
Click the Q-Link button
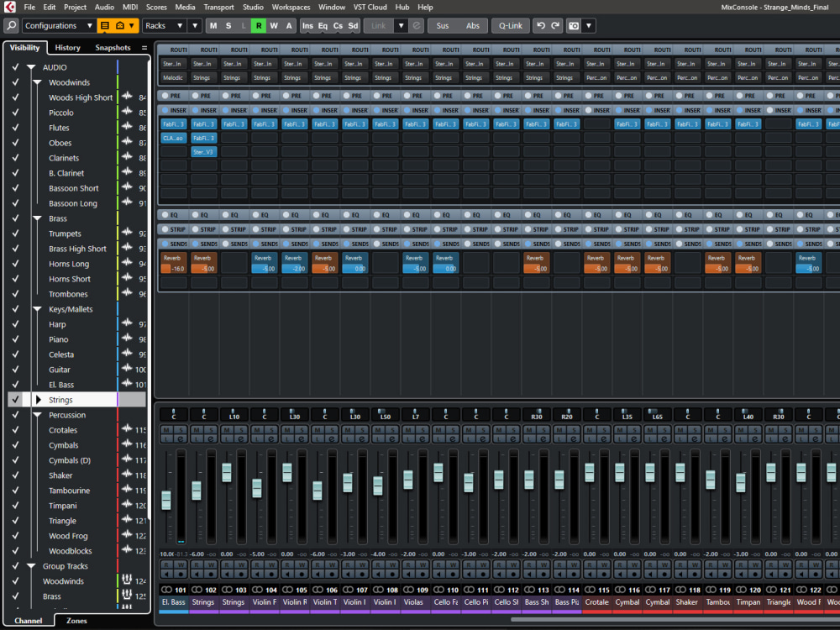pyautogui.click(x=511, y=26)
